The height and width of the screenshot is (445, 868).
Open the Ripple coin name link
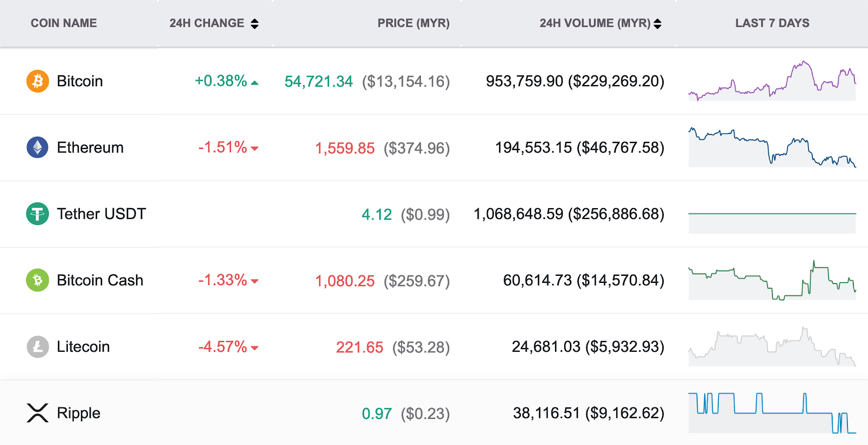click(79, 413)
